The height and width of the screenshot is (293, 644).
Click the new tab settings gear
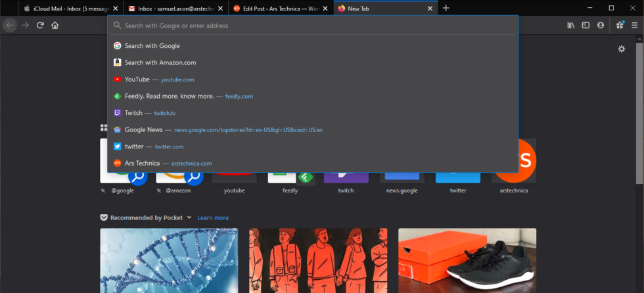pos(622,49)
